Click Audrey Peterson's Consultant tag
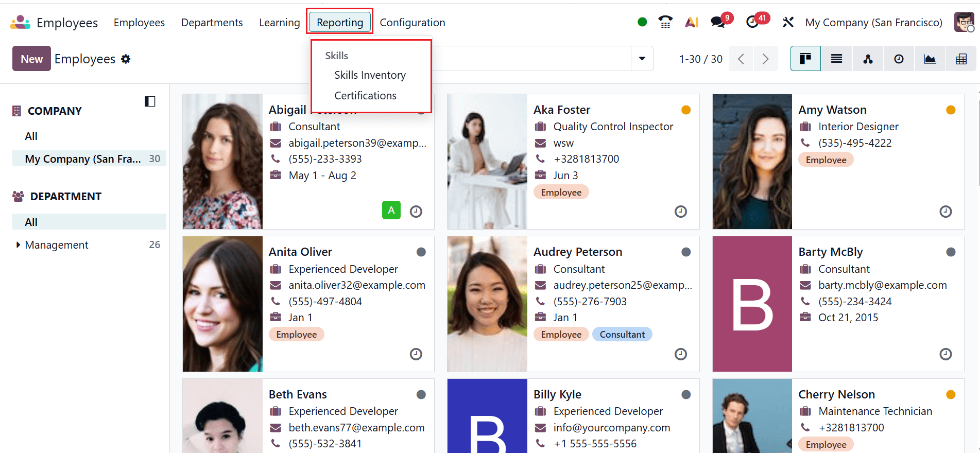The height and width of the screenshot is (453, 980). tap(622, 335)
